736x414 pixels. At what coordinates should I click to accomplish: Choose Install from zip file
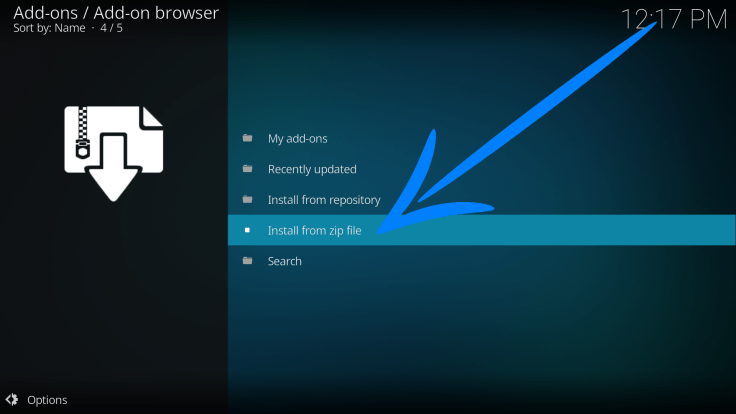[314, 230]
